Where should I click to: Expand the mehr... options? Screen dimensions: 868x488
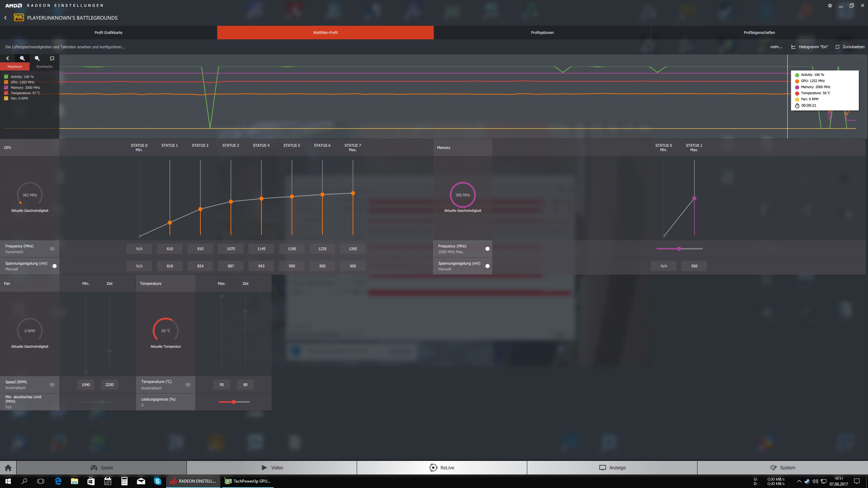point(776,47)
